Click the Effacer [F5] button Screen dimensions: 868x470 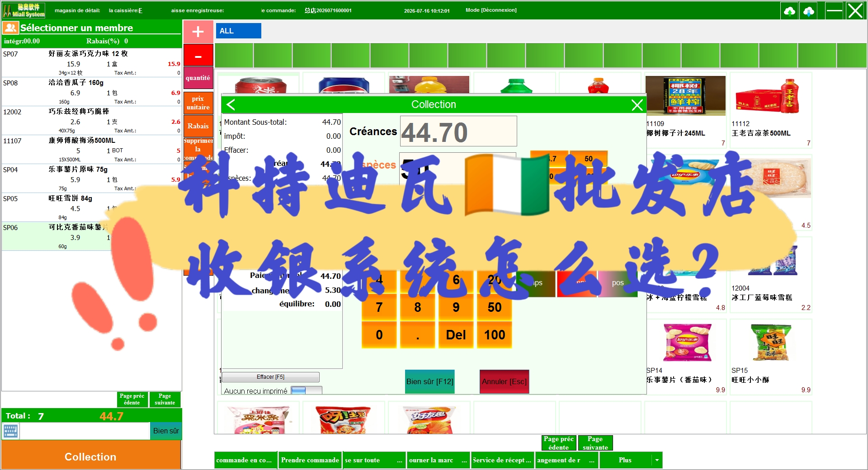coord(271,377)
